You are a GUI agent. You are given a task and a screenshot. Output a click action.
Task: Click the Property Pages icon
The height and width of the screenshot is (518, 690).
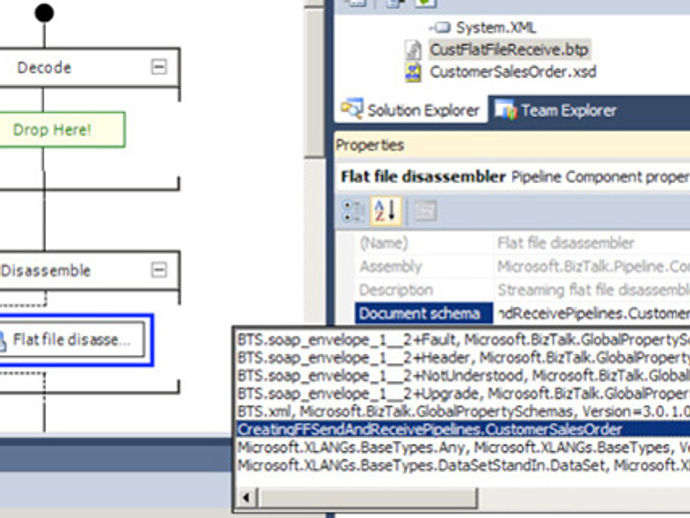tap(426, 211)
